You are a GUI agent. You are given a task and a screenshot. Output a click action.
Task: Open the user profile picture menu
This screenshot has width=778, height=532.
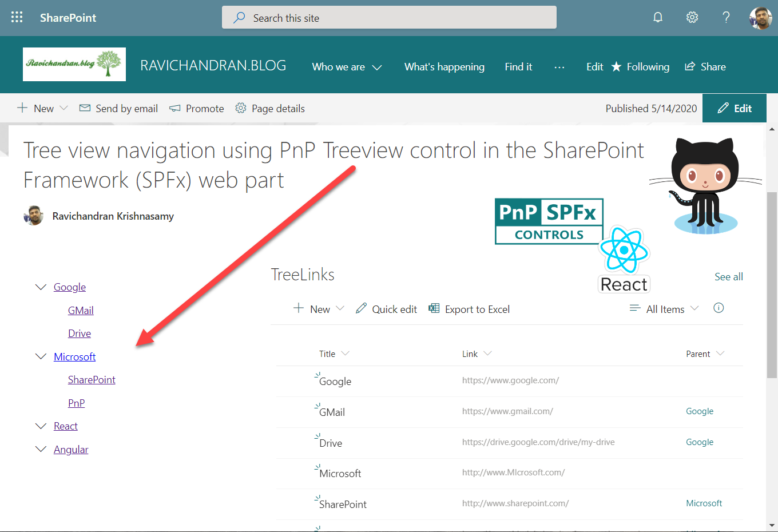(760, 18)
